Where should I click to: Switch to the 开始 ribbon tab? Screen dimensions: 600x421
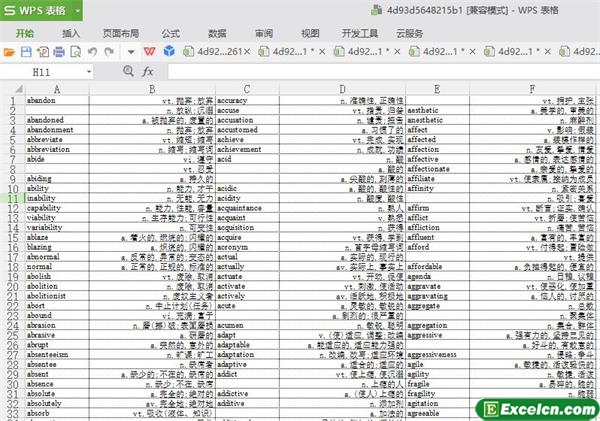coord(25,34)
